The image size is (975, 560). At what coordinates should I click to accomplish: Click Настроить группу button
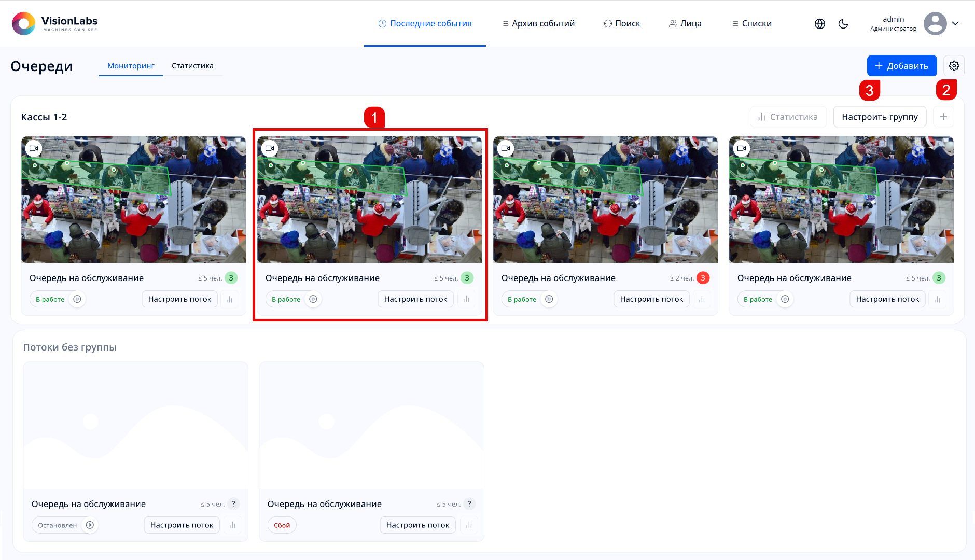click(880, 117)
